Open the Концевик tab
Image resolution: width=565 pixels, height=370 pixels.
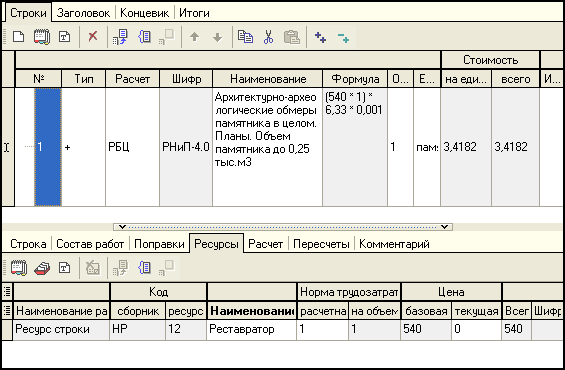(144, 13)
